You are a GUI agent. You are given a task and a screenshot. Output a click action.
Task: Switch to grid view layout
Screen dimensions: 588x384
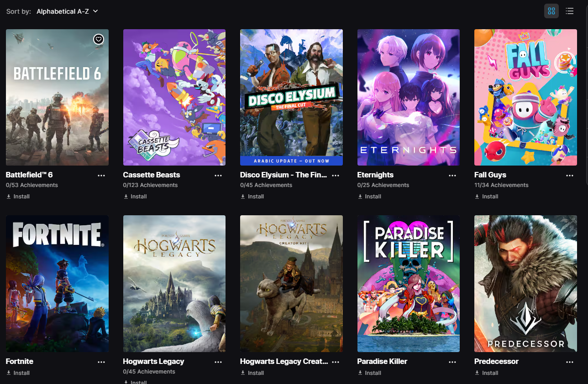click(551, 11)
